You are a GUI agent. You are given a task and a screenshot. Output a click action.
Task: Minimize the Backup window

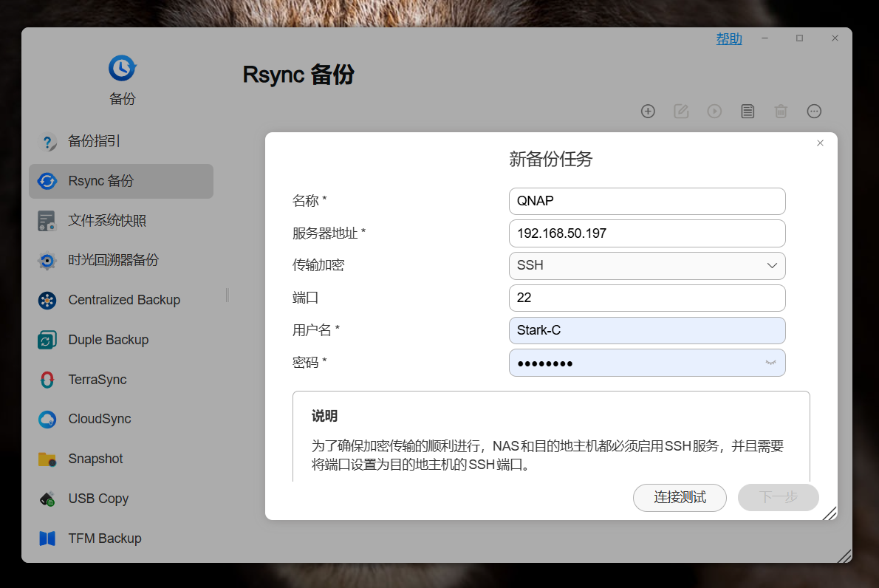click(765, 38)
